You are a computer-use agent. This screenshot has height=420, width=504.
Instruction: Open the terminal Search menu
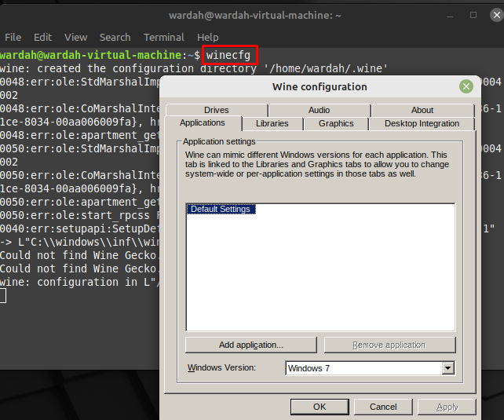point(115,37)
